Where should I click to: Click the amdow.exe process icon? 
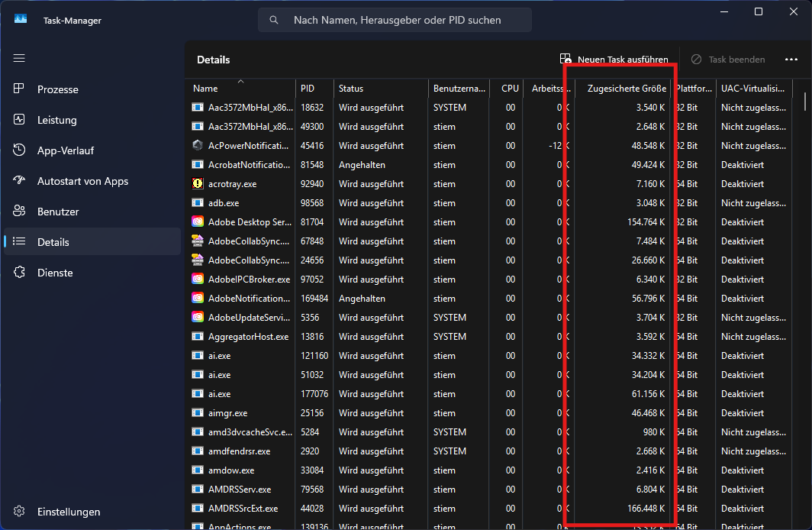point(198,470)
